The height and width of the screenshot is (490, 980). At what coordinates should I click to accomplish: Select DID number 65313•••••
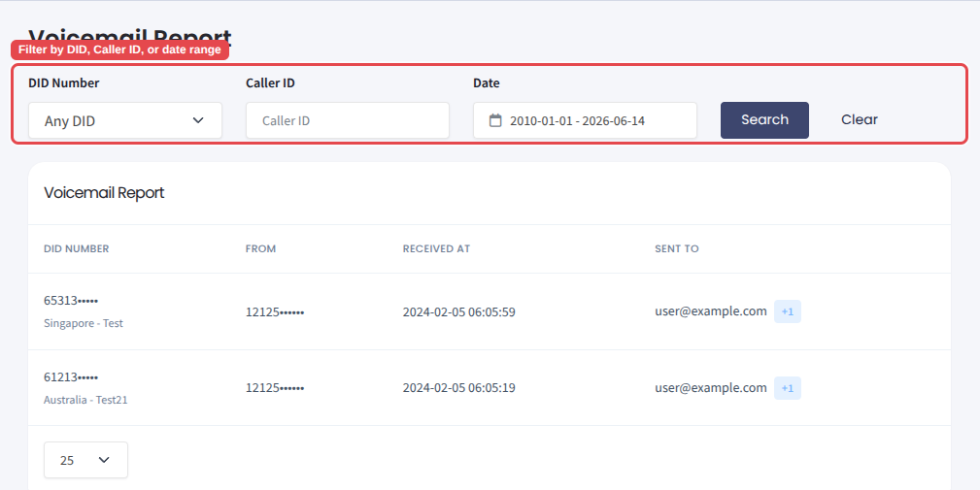(71, 301)
